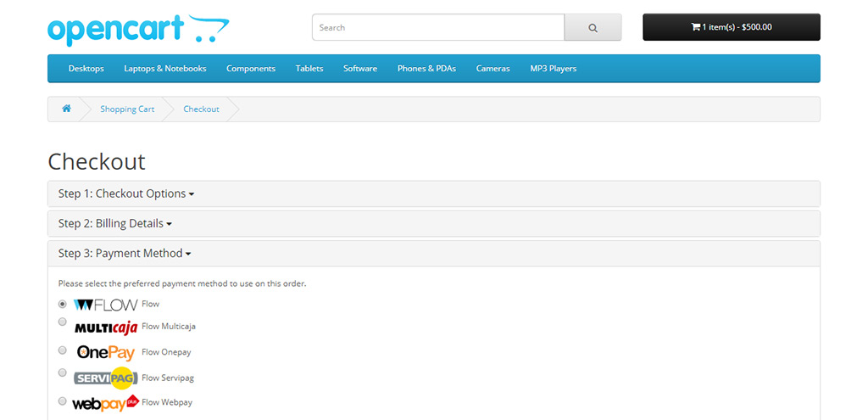
Task: Click the Flow logo image
Action: pos(105,305)
